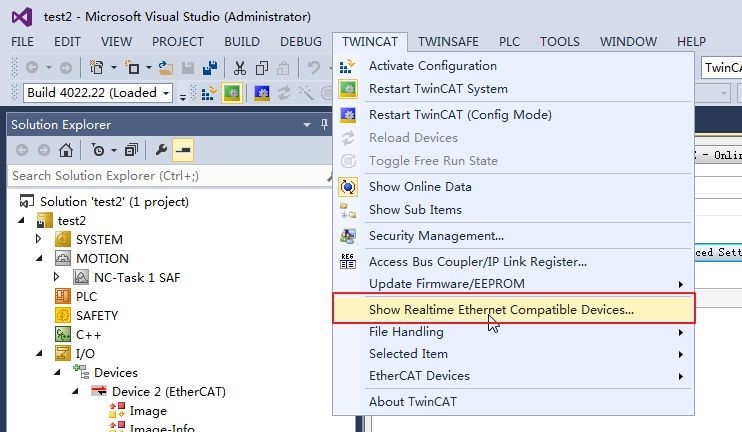
Task: Open the Update Firmware/EEPROM submenu
Action: [513, 284]
